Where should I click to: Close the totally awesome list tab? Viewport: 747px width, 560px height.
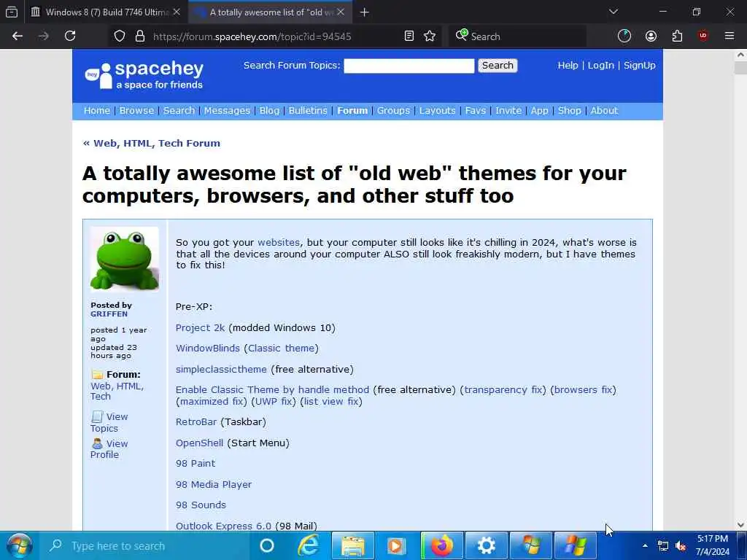click(x=341, y=12)
